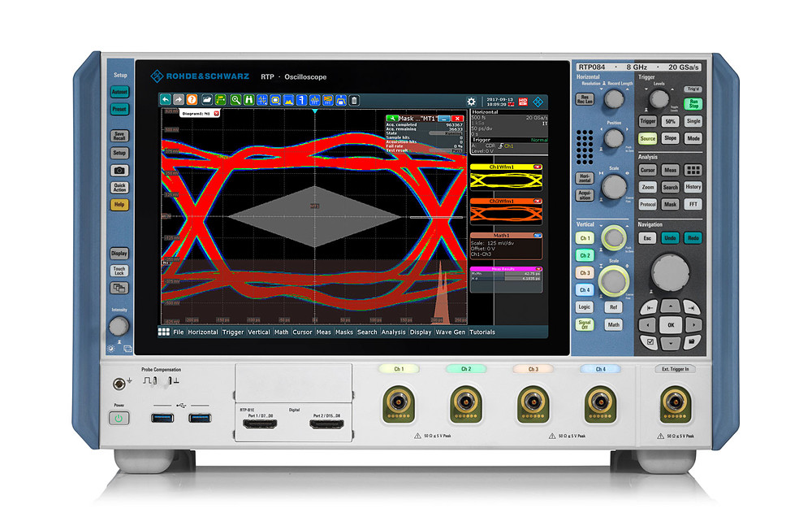The width and height of the screenshot is (812, 508).
Task: Tap the History key in Analysis section
Action: [693, 187]
